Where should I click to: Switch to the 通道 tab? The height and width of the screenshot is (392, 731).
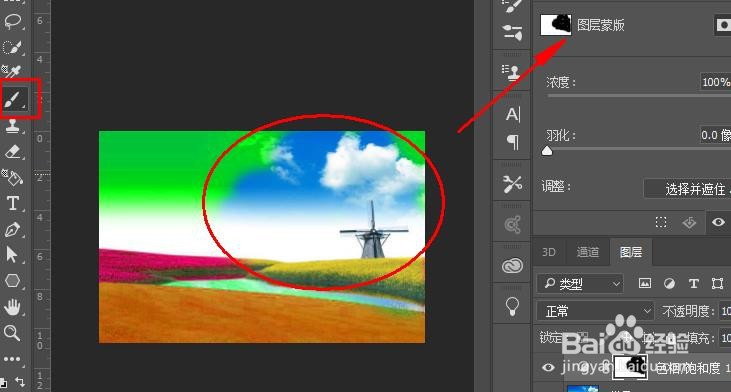click(x=587, y=252)
